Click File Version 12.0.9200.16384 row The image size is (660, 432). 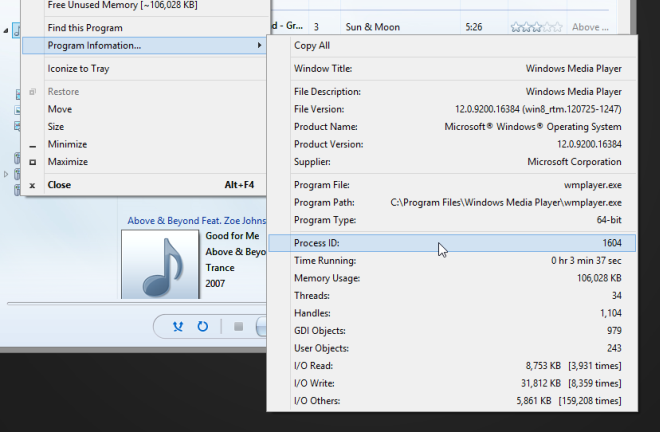[452, 109]
